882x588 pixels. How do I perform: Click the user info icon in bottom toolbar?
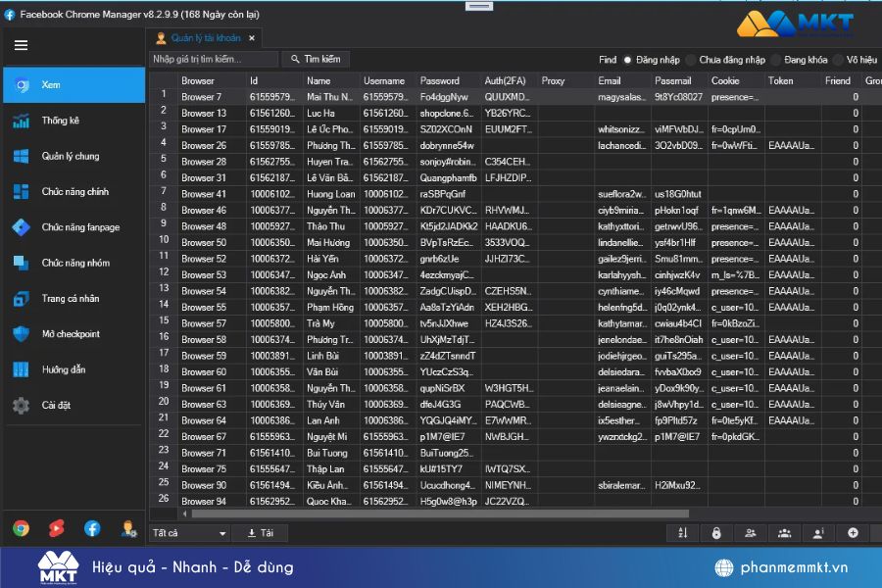819,533
